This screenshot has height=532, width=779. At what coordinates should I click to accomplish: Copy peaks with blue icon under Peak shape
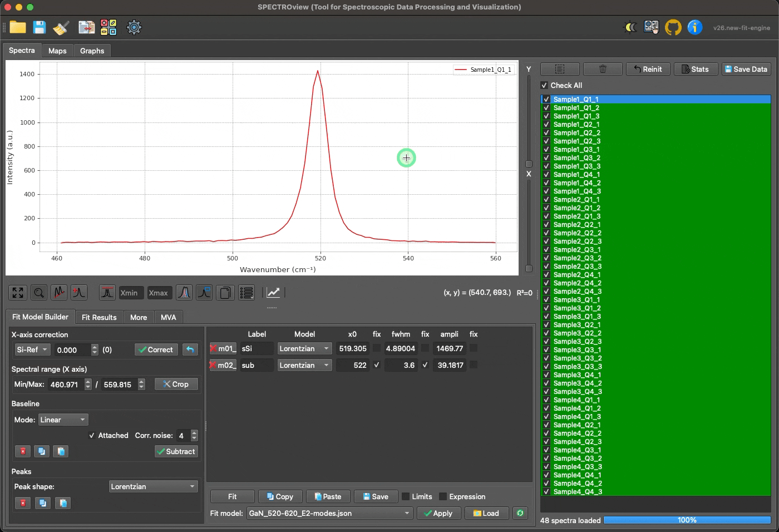(x=42, y=503)
